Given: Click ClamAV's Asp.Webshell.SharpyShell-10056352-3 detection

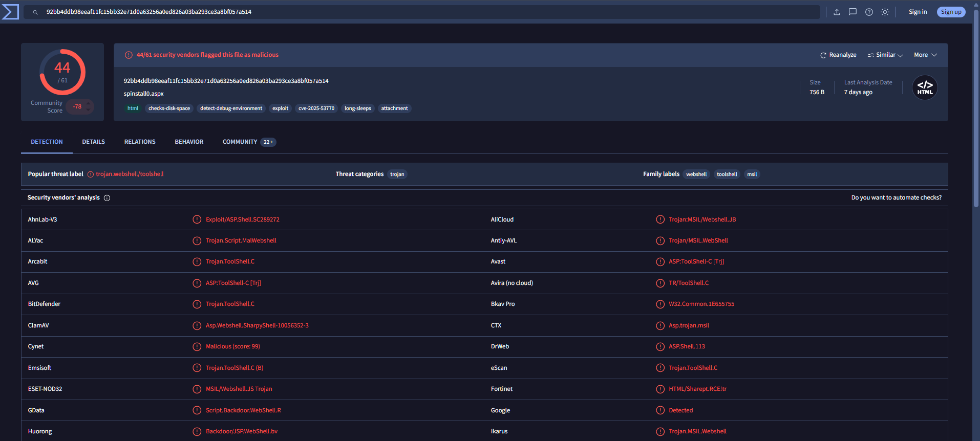Looking at the screenshot, I should click(x=257, y=325).
